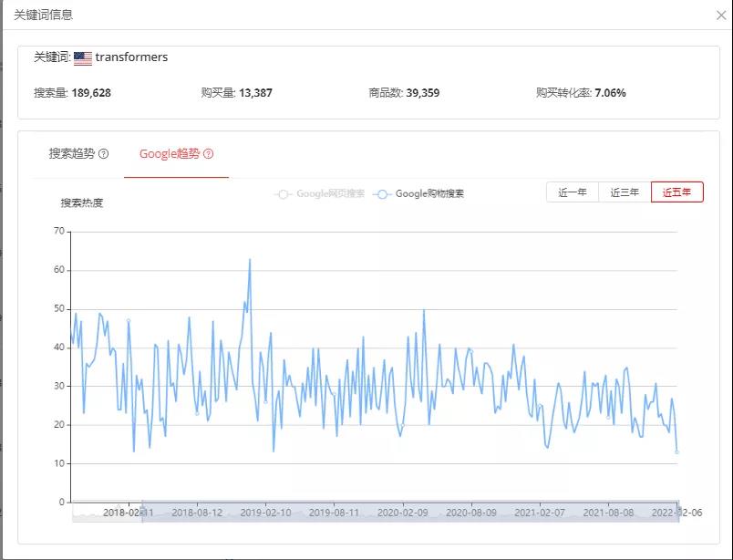Click x-axis date label 2018-08-12
This screenshot has width=733, height=560.
(x=197, y=513)
